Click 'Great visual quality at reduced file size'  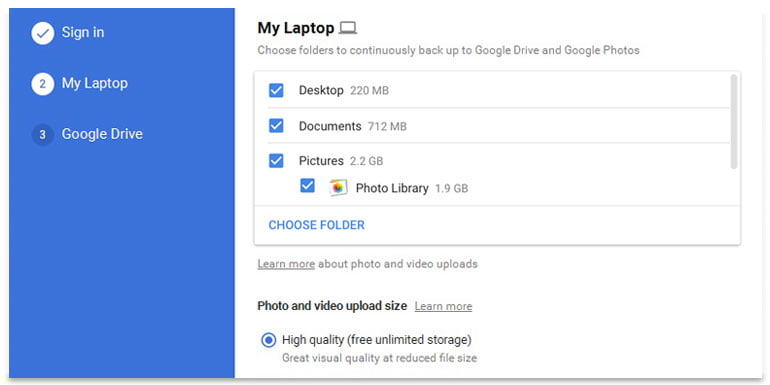[x=379, y=358]
